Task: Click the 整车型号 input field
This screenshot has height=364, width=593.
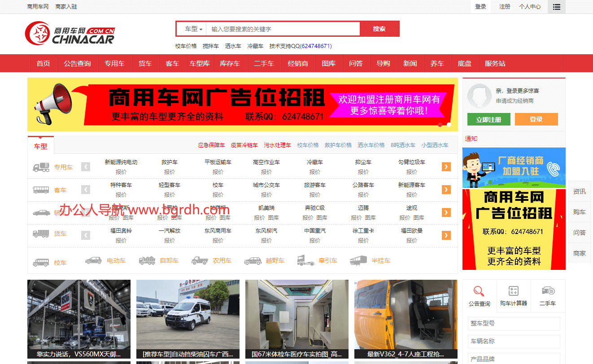Action: (514, 323)
